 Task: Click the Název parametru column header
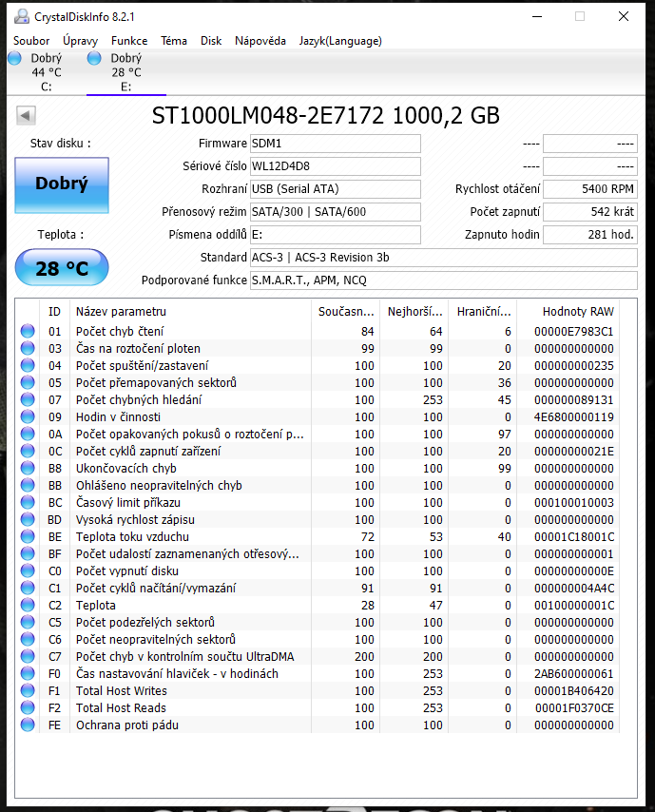(190, 312)
